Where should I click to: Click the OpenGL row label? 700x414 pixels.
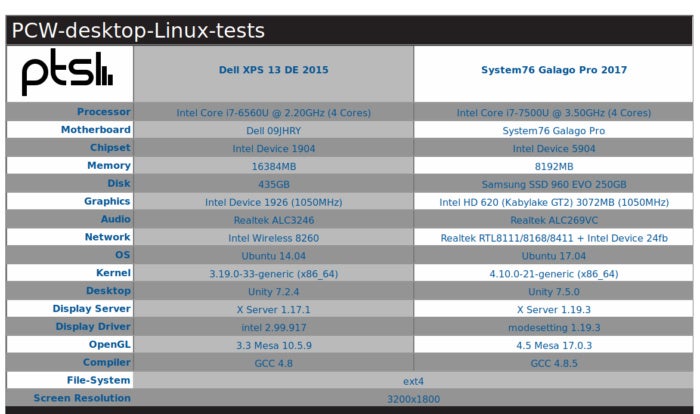[109, 344]
